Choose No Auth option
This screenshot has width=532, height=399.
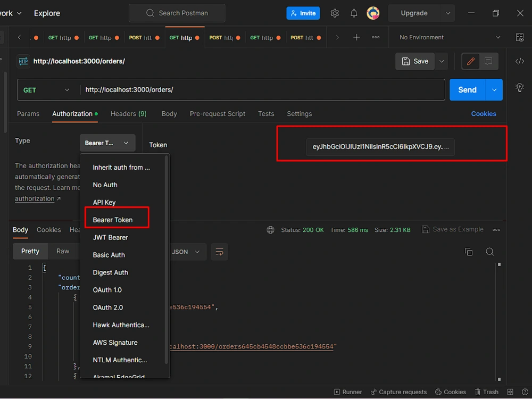point(105,185)
